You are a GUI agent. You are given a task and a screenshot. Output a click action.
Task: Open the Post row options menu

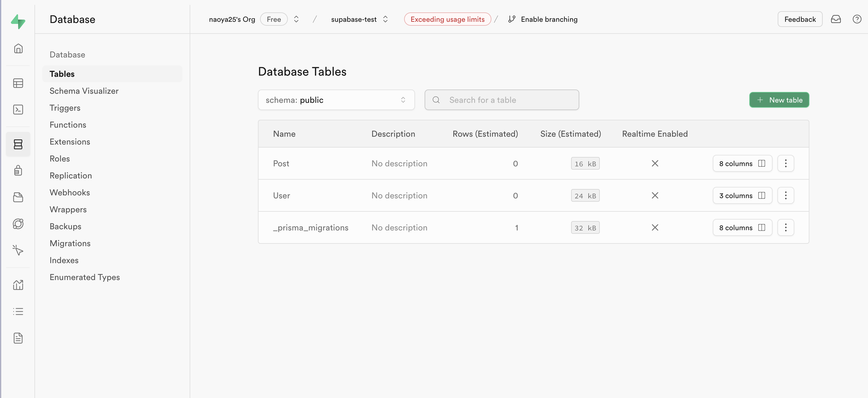(x=786, y=164)
